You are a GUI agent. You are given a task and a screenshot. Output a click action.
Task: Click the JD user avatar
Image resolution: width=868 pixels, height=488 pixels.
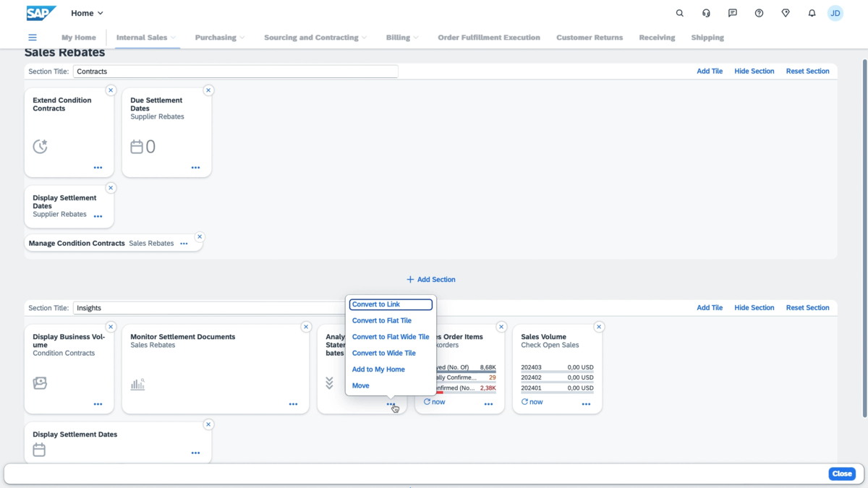835,12
